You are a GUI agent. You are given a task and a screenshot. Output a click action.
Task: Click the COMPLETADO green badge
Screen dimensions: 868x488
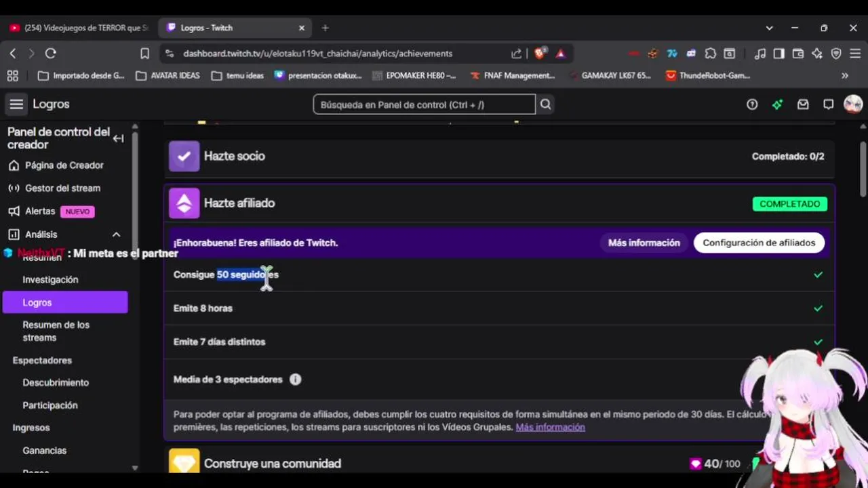tap(790, 203)
